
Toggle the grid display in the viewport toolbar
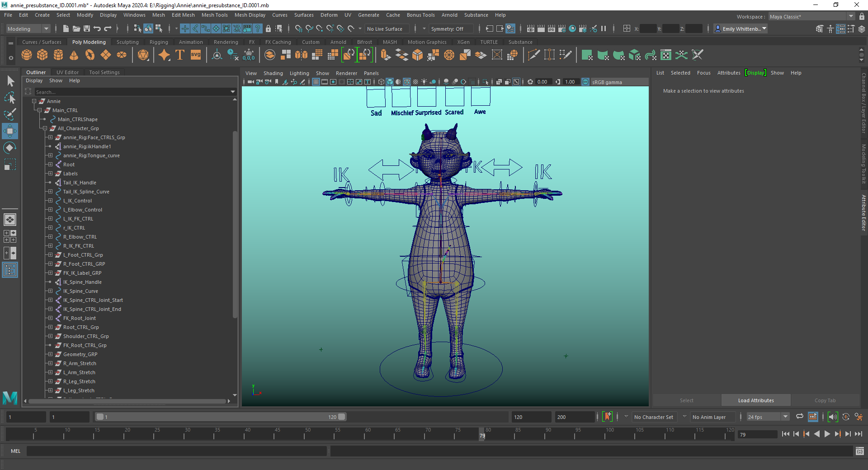pos(316,82)
